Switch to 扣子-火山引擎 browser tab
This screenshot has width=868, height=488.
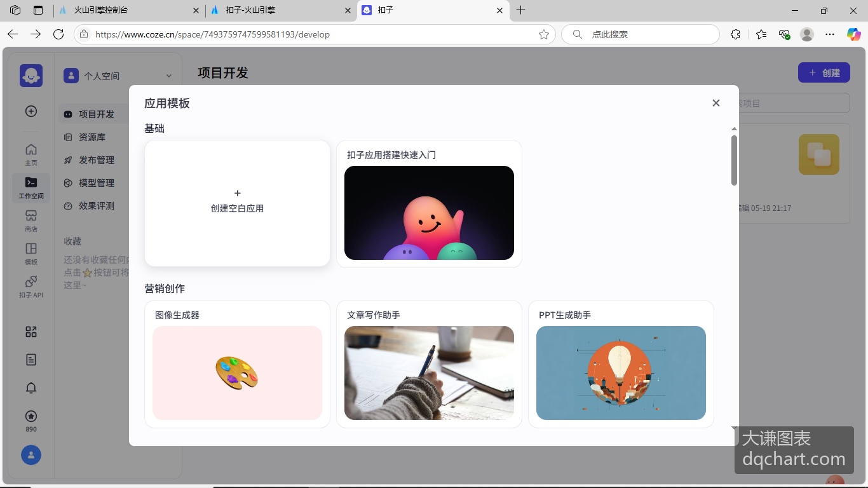tap(280, 10)
